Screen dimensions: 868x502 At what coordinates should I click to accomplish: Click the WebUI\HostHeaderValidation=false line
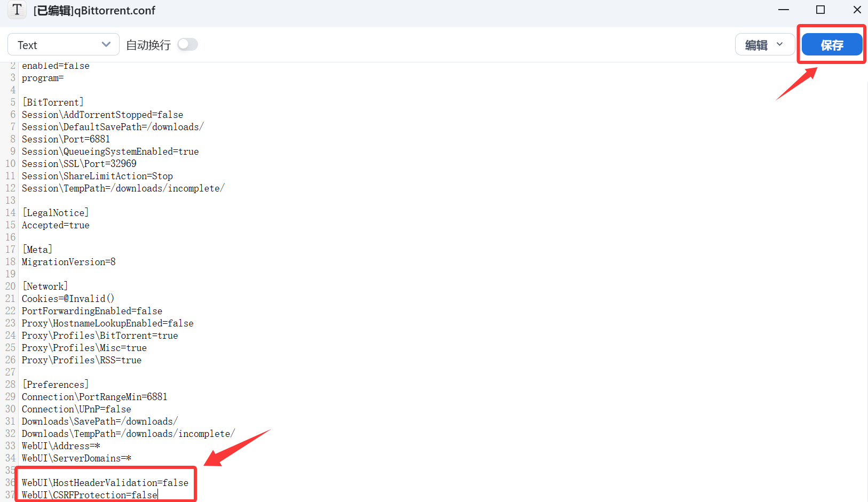[105, 483]
